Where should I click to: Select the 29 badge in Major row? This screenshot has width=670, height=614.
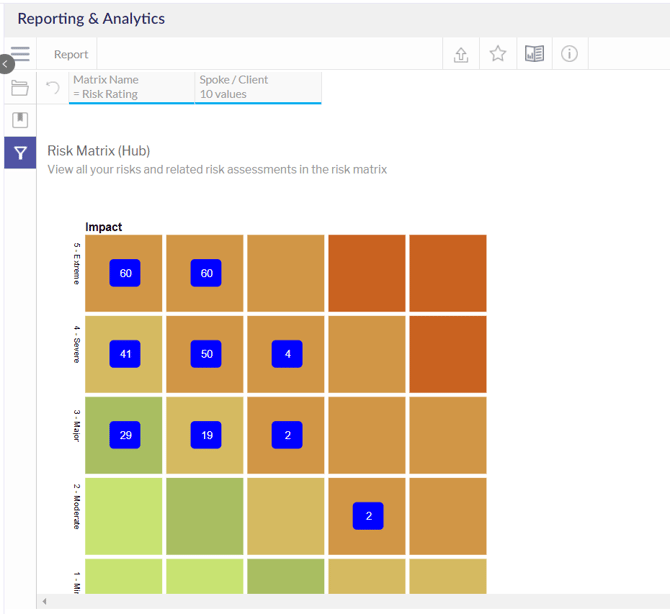coord(125,435)
